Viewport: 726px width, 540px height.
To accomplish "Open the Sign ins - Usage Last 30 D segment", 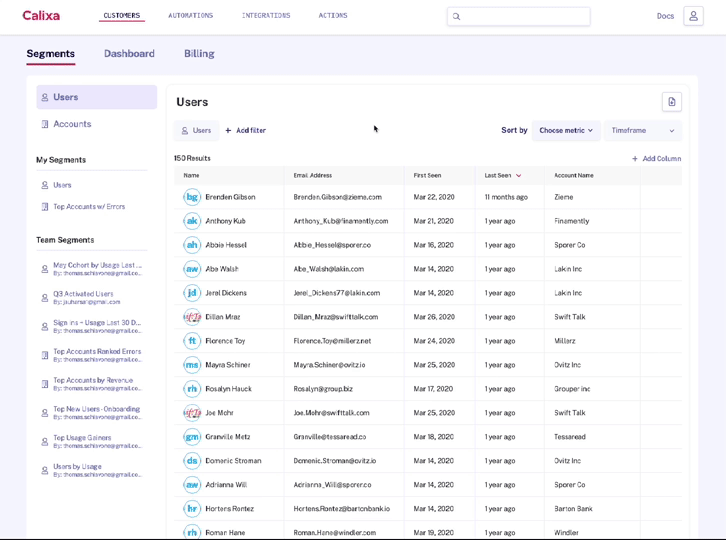I will coord(97,327).
